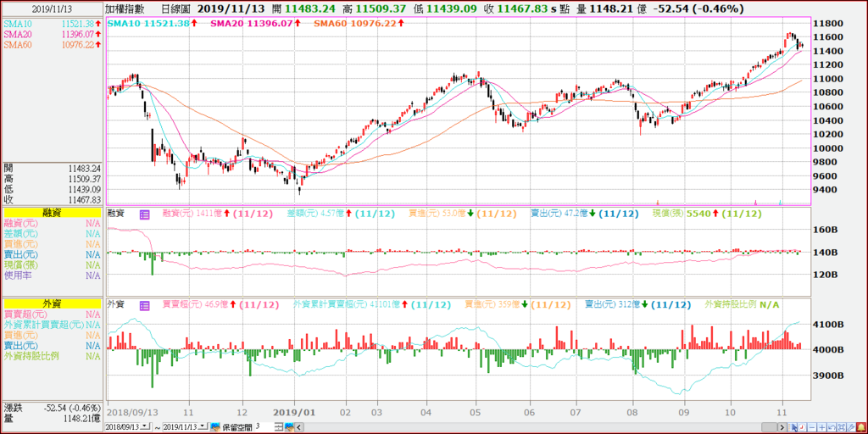The image size is (868, 434).
Task: Click 外資累計買賣超(元) row in left panel
Action: pos(52,325)
